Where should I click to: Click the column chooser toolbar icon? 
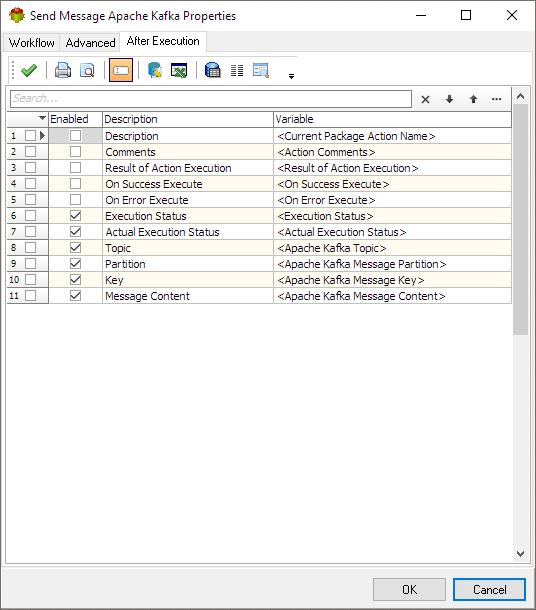[x=237, y=70]
